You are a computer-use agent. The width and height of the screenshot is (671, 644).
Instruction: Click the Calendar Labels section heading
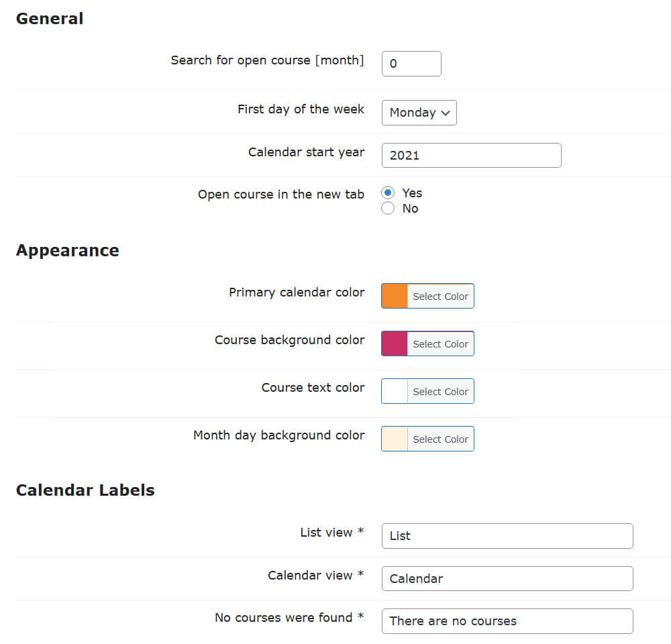[x=85, y=490]
